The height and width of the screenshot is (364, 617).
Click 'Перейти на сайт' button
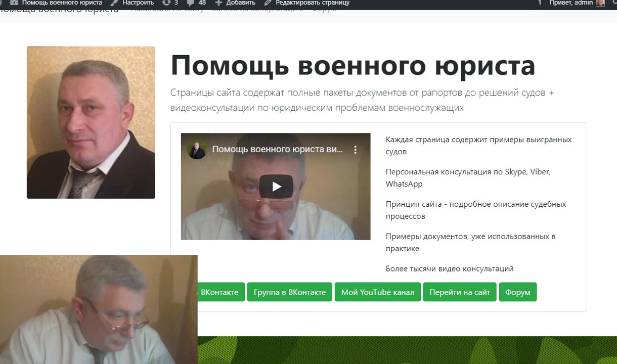[460, 292]
